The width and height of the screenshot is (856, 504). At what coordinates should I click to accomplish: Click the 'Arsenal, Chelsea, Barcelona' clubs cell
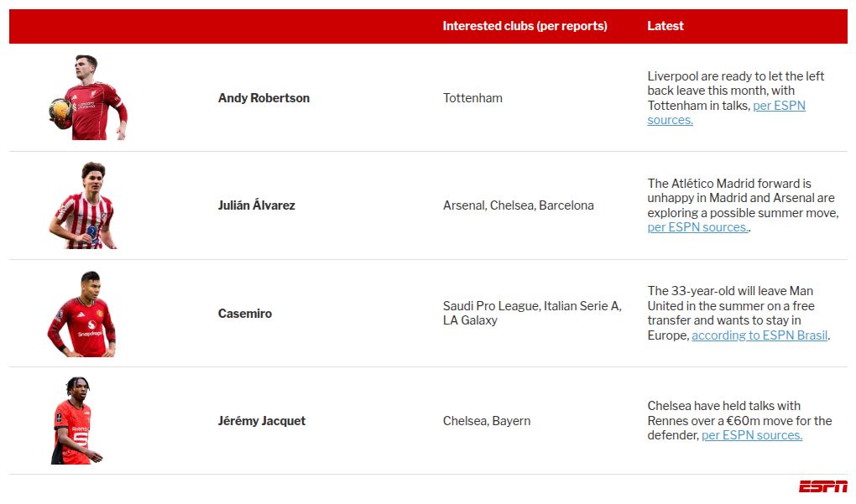click(518, 205)
